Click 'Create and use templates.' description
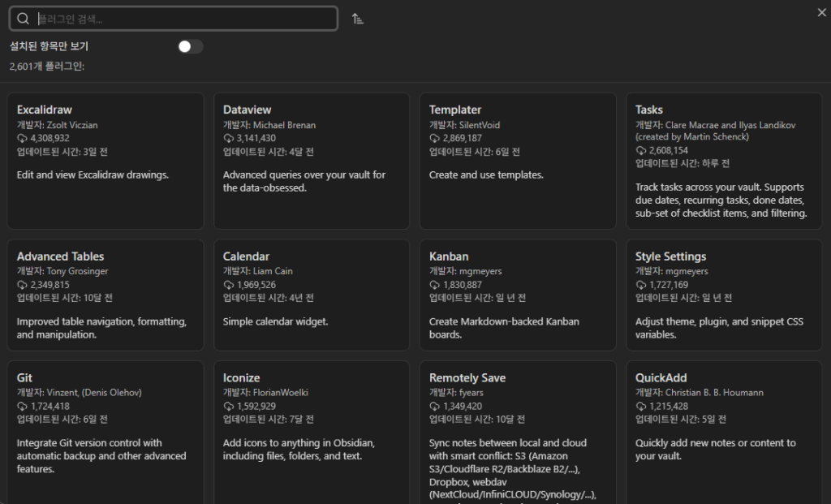 tap(486, 174)
